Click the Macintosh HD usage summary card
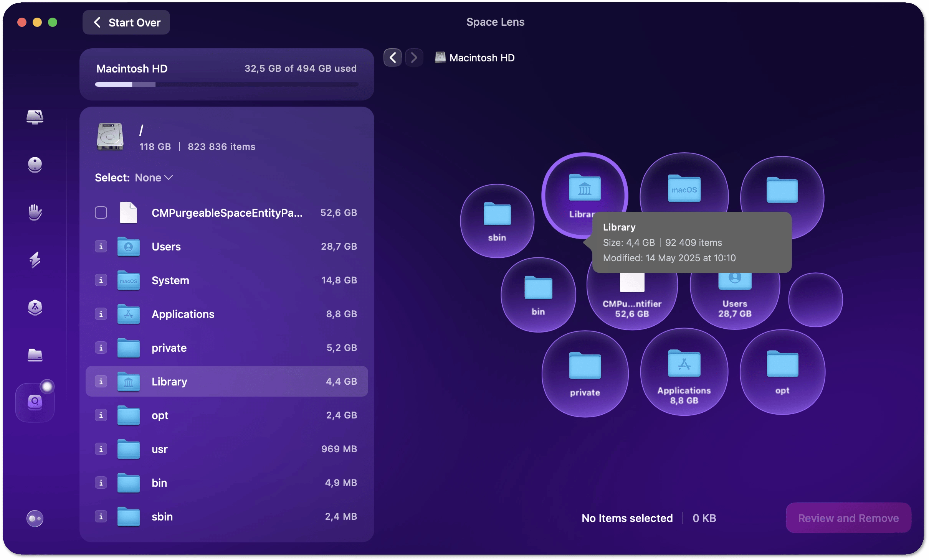This screenshot has height=560, width=929. click(226, 74)
